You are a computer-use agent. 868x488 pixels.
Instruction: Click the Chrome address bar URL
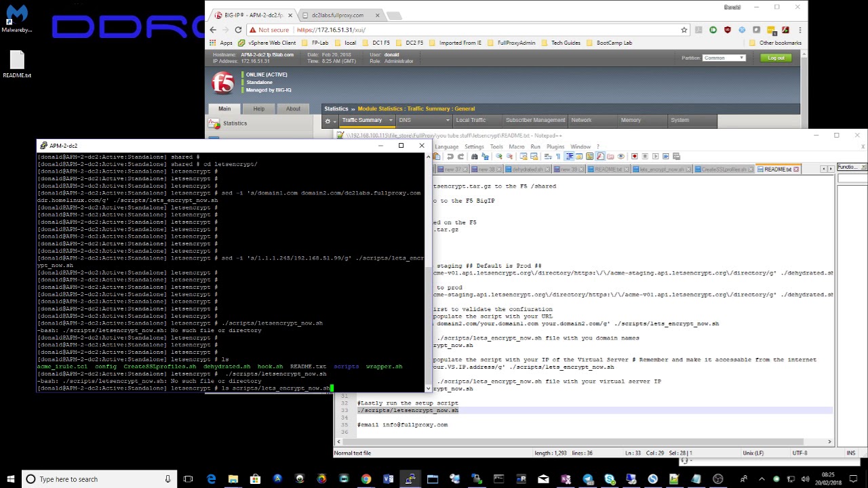[x=331, y=30]
